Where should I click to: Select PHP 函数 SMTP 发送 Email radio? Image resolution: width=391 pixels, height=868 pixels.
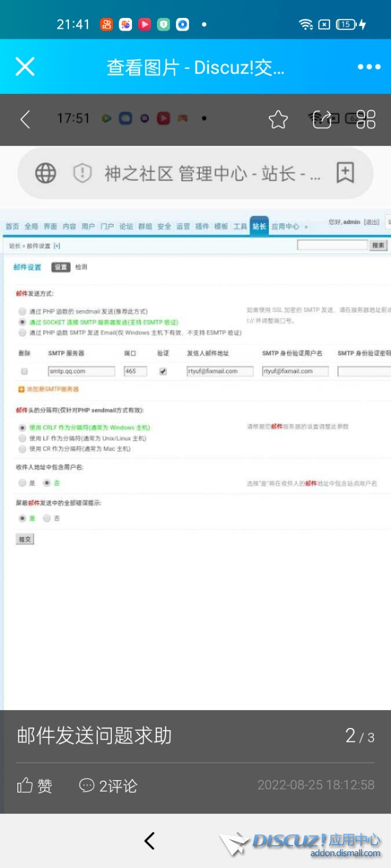[22, 333]
